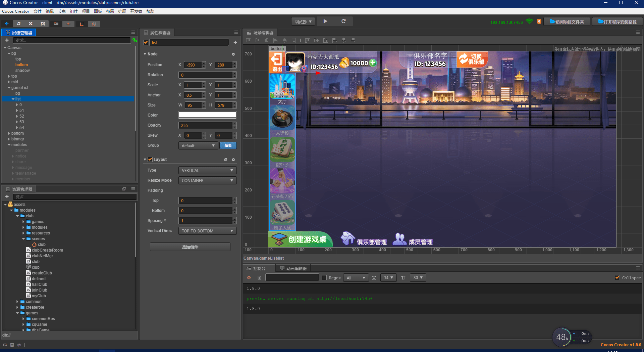Image resolution: width=644 pixels, height=352 pixels.
Task: Click the 创建游戏桌 button in scene
Action: [x=300, y=239]
